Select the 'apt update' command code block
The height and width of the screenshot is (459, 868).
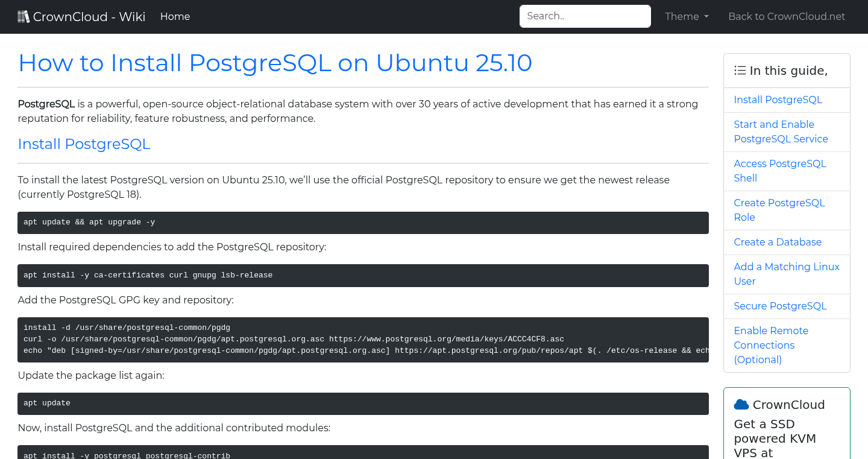363,404
